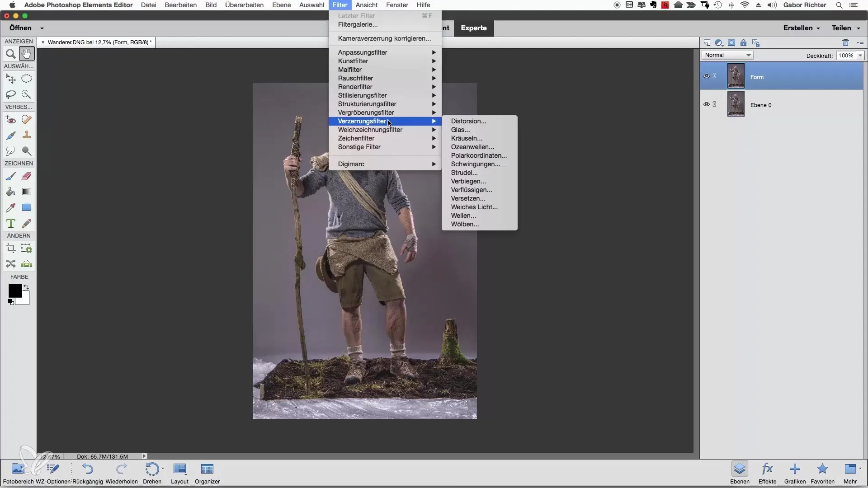Select the Brush tool
The height and width of the screenshot is (488, 868).
(11, 177)
